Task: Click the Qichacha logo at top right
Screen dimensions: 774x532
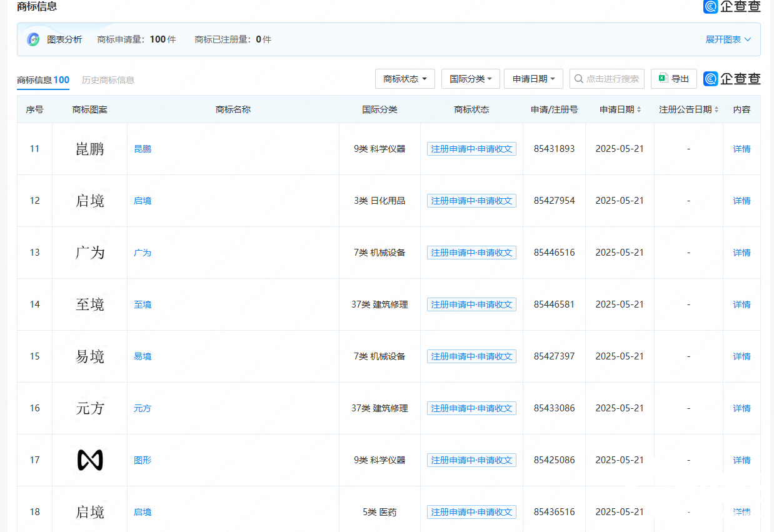Action: pos(731,7)
